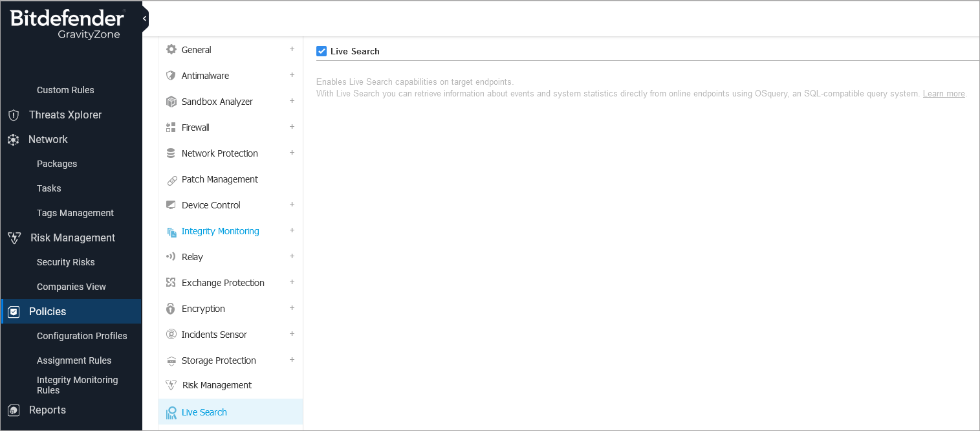The width and height of the screenshot is (980, 431).
Task: Expand the Device Control plus sign
Action: (x=292, y=204)
